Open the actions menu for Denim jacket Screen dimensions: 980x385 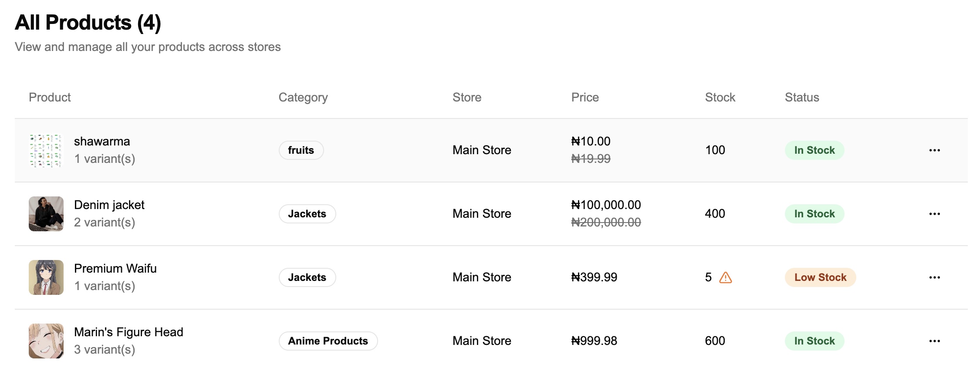[934, 214]
